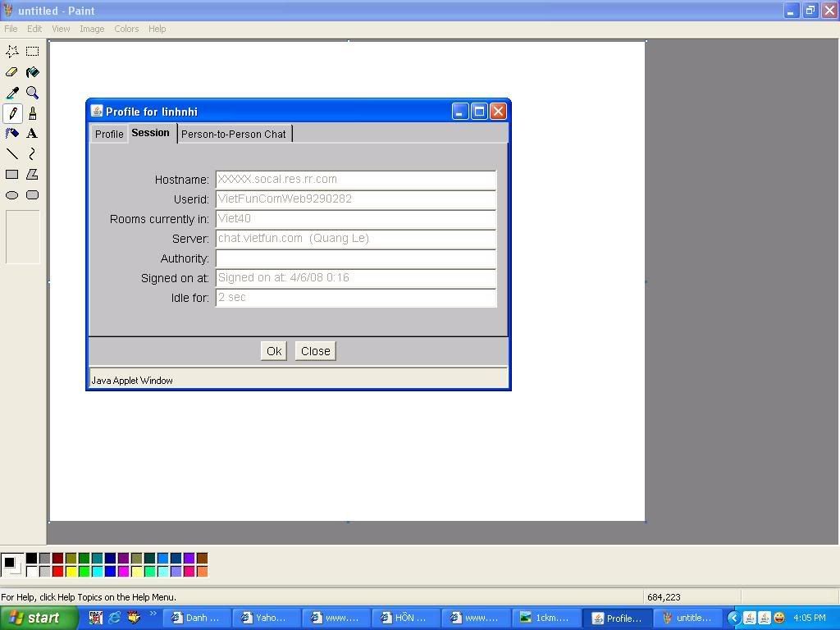Screen dimensions: 840x630
Task: Open the File menu
Action: point(11,29)
